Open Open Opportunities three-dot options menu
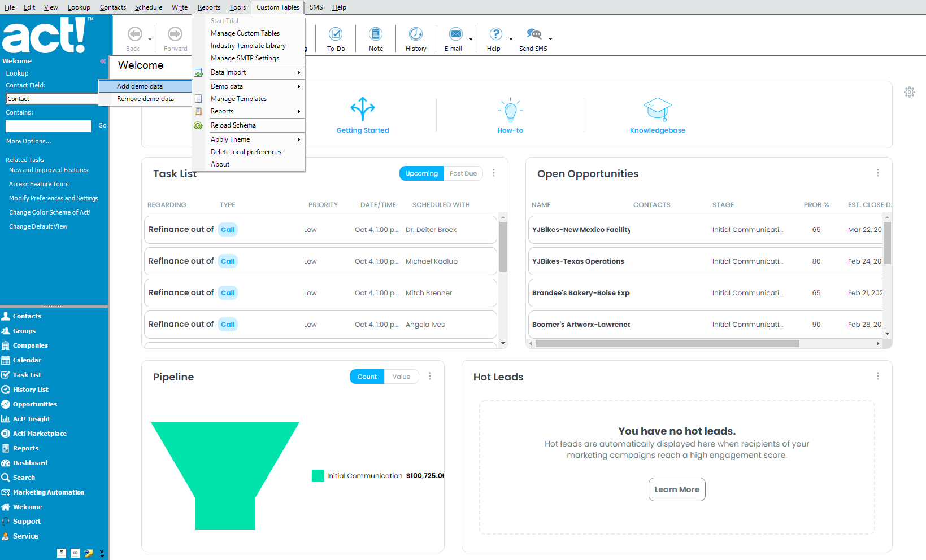 (878, 173)
